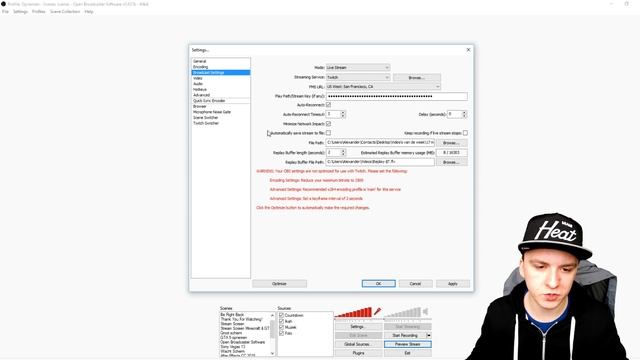
Task: Select the Broadcast Settings category
Action: click(220, 72)
